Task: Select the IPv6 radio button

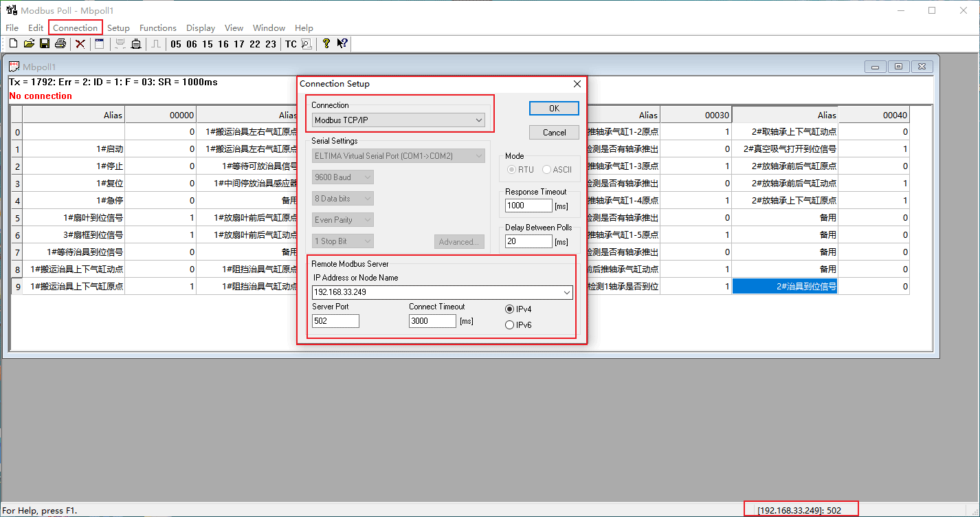Action: 509,325
